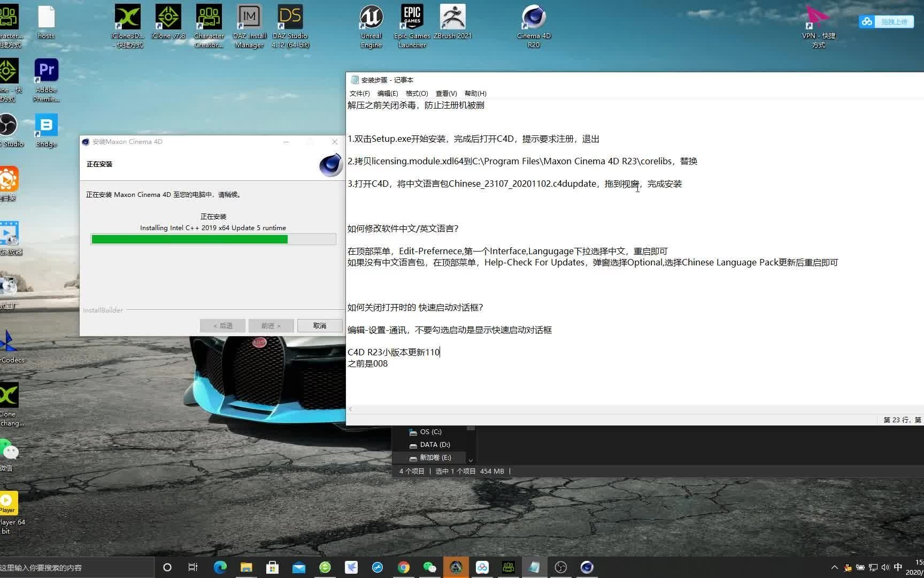Click the '如何修改软件中文/英文语言?' line in Notepad
Screen dimensions: 924x578
(x=403, y=229)
